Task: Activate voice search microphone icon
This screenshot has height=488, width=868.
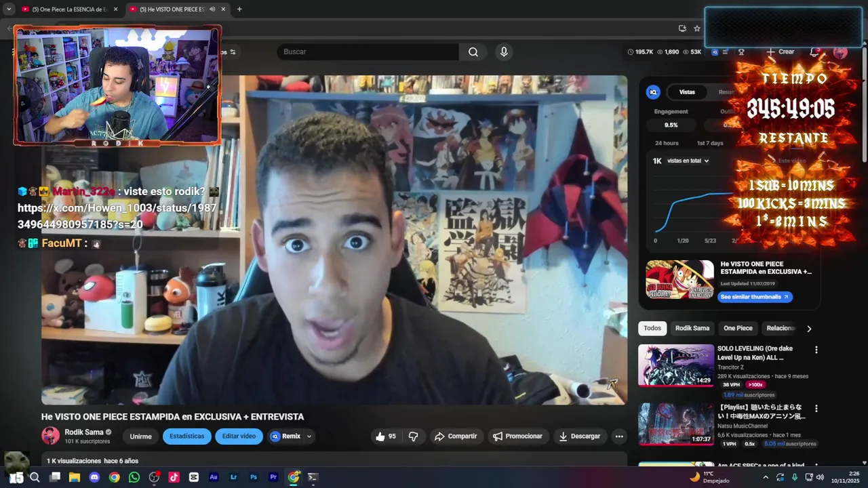Action: pos(503,52)
